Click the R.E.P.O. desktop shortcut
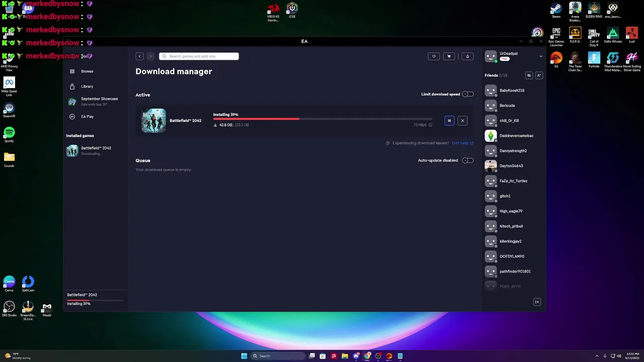 point(575,35)
